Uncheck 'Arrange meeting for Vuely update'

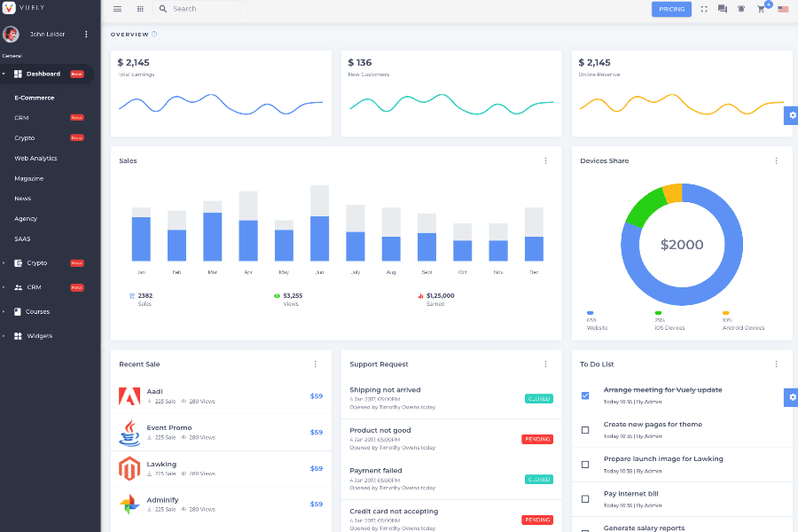coord(585,396)
